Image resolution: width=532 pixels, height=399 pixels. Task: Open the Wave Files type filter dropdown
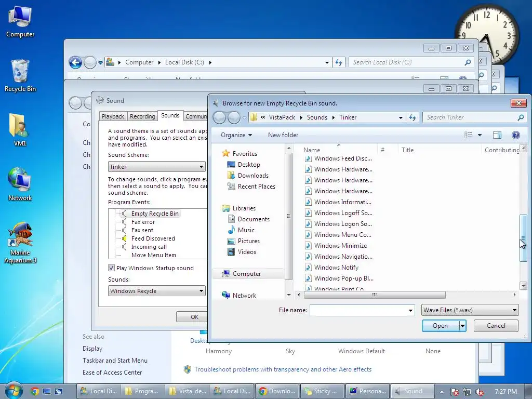pyautogui.click(x=470, y=310)
